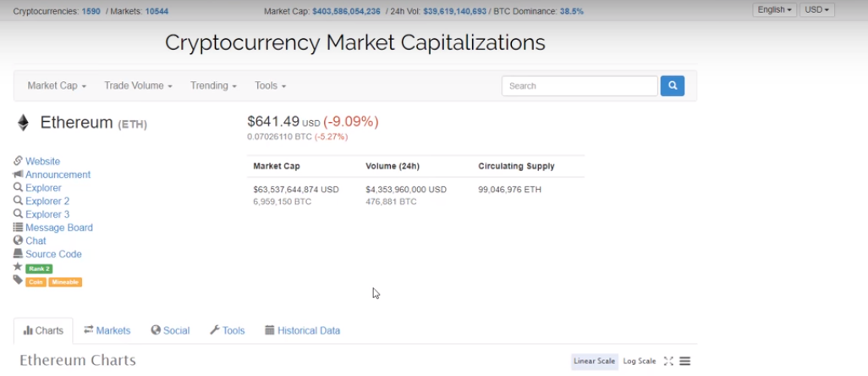Image resolution: width=868 pixels, height=376 pixels.
Task: Open the English language dropdown
Action: click(774, 10)
